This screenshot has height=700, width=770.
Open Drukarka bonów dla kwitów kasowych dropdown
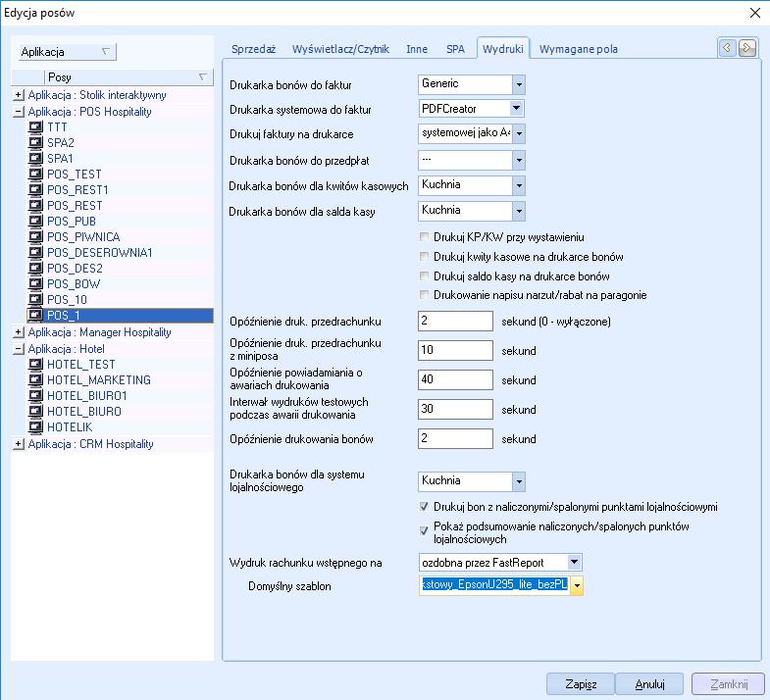point(519,185)
